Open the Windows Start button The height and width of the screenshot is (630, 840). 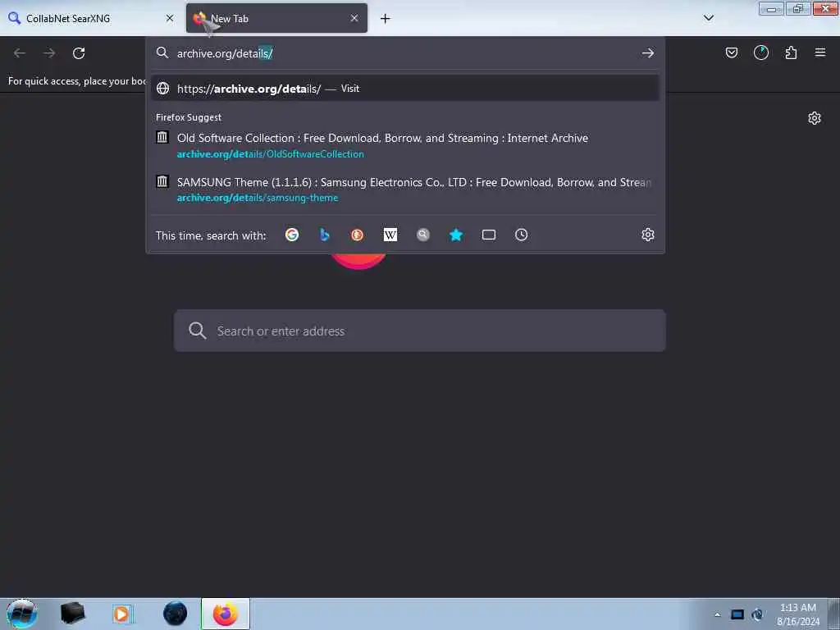22,614
